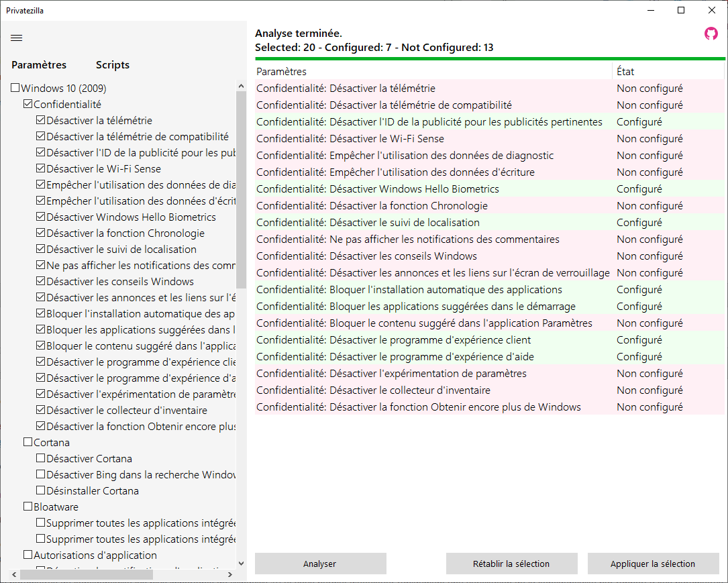Check the Désactiver Cortana checkbox

41,459
